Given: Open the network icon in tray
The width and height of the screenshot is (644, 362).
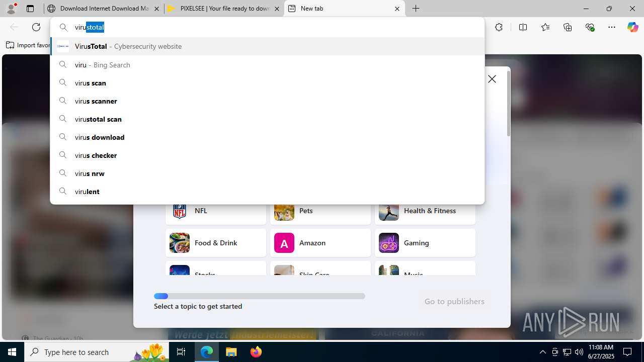Looking at the screenshot, I should click(567, 352).
